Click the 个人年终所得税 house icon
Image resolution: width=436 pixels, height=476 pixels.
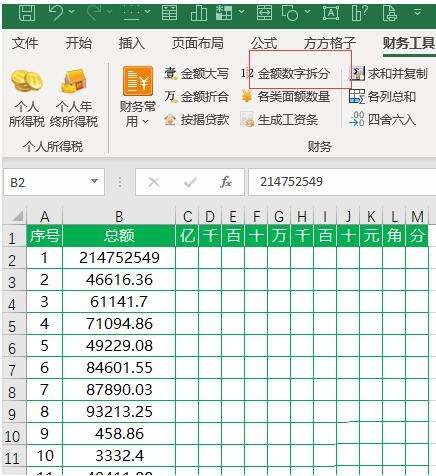point(74,81)
